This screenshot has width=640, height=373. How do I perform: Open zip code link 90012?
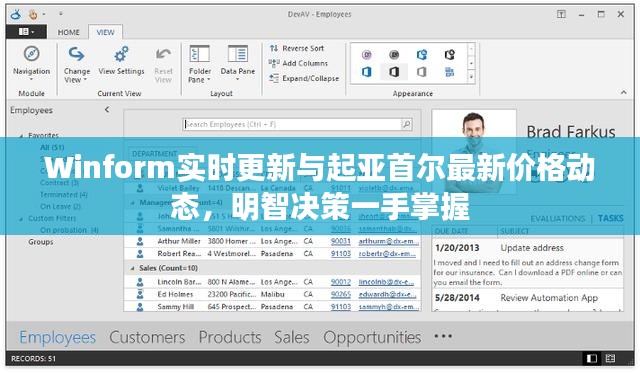click(x=340, y=282)
